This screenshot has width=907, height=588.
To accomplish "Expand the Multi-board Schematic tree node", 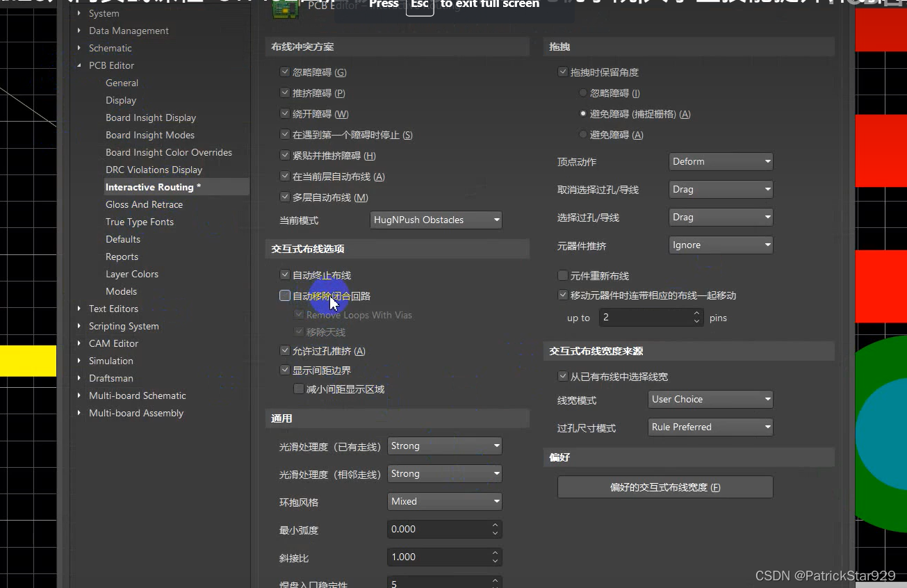I will [x=79, y=395].
